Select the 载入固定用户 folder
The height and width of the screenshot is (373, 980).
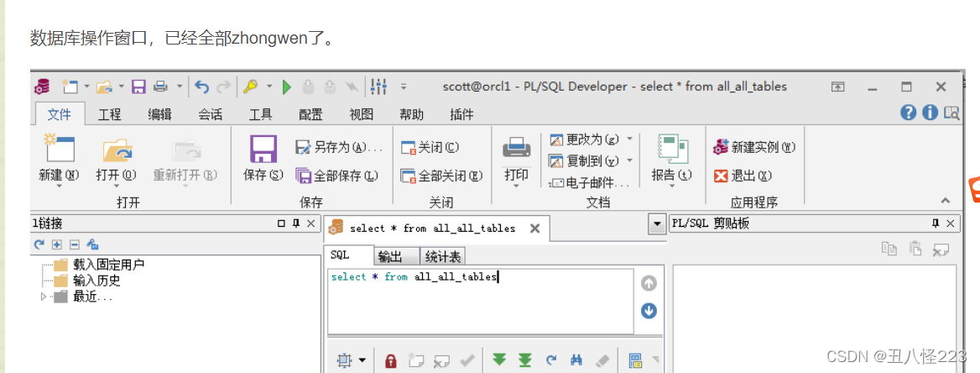[99, 264]
